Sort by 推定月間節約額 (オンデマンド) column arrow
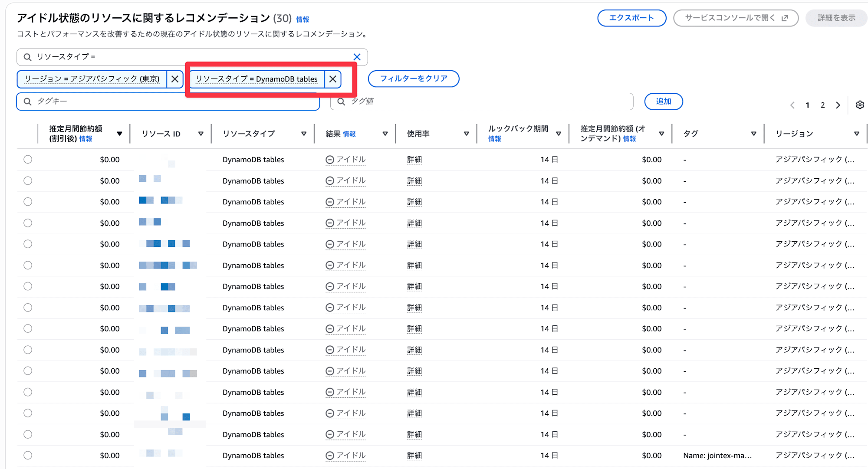This screenshot has height=469, width=868. point(661,134)
